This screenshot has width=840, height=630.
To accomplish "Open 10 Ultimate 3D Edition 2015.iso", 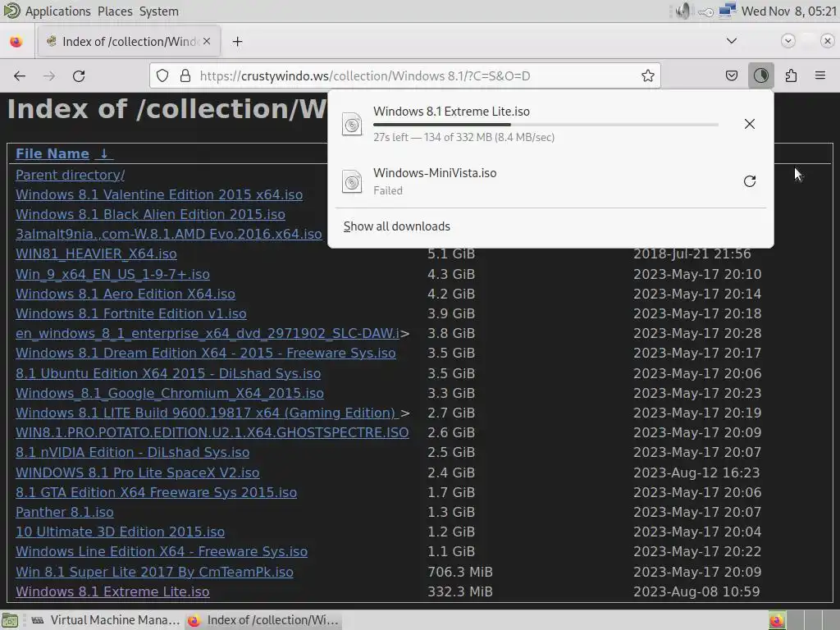I will [x=120, y=532].
